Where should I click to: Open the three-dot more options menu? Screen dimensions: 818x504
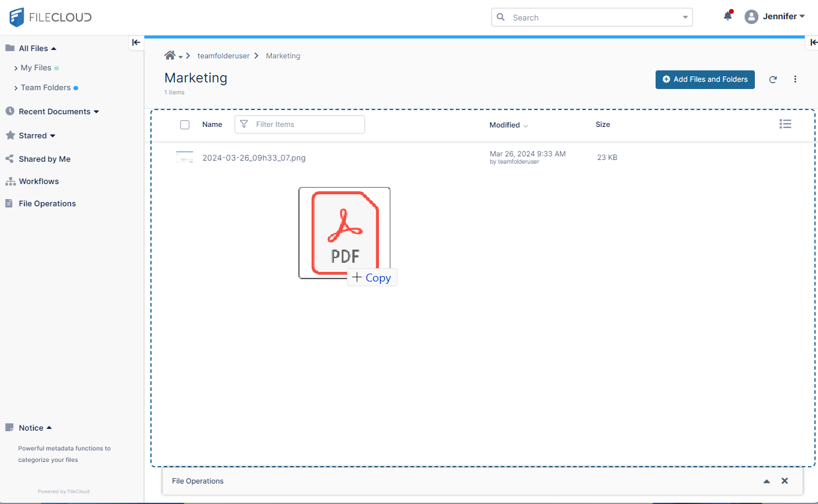[795, 79]
